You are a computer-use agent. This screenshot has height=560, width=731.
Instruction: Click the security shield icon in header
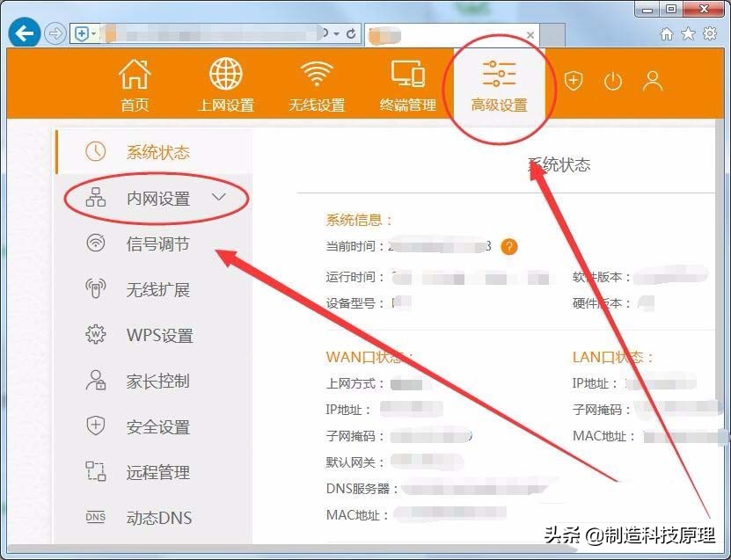(x=573, y=81)
